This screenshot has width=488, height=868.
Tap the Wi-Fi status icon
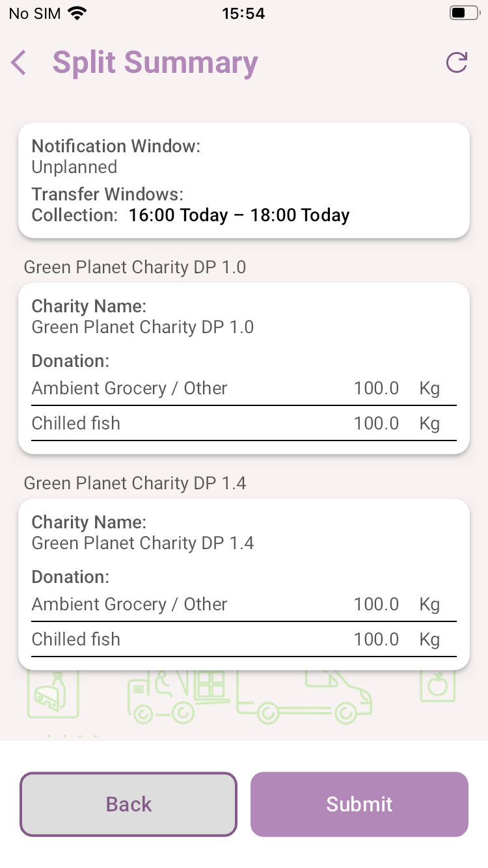tap(77, 14)
